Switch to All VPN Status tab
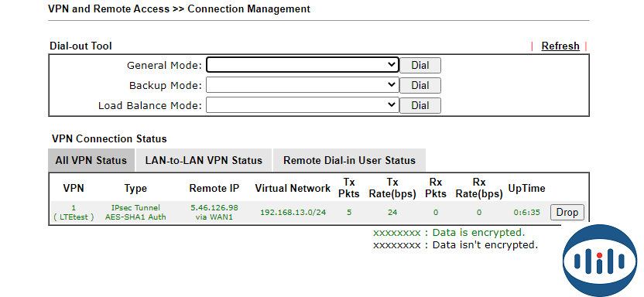This screenshot has width=644, height=297. coord(91,160)
